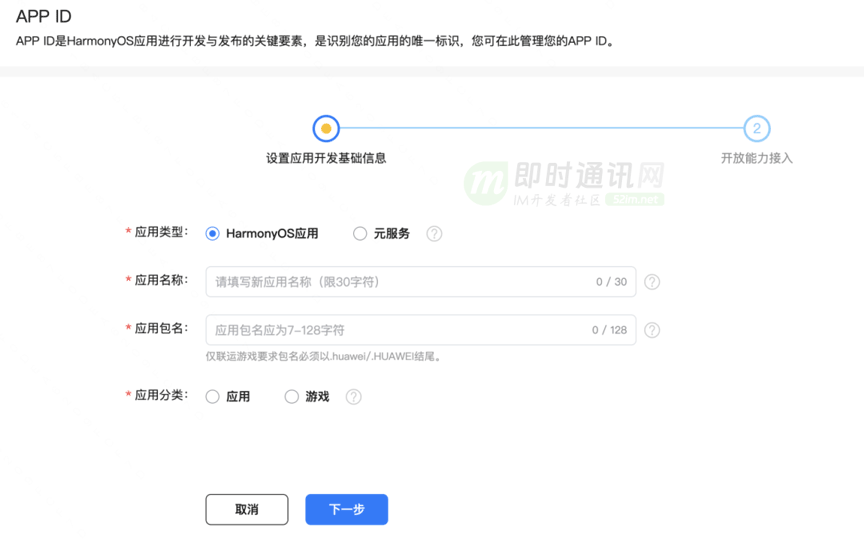
Task: Click the 取消 button
Action: (247, 510)
